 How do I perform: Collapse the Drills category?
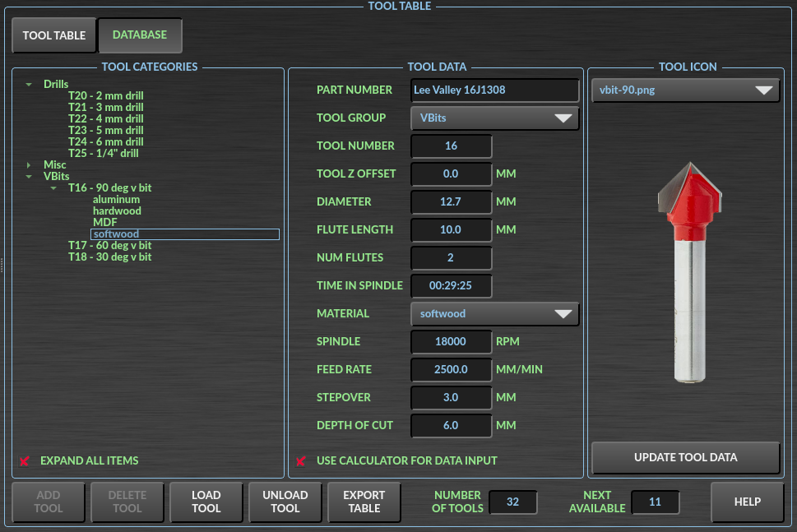29,84
